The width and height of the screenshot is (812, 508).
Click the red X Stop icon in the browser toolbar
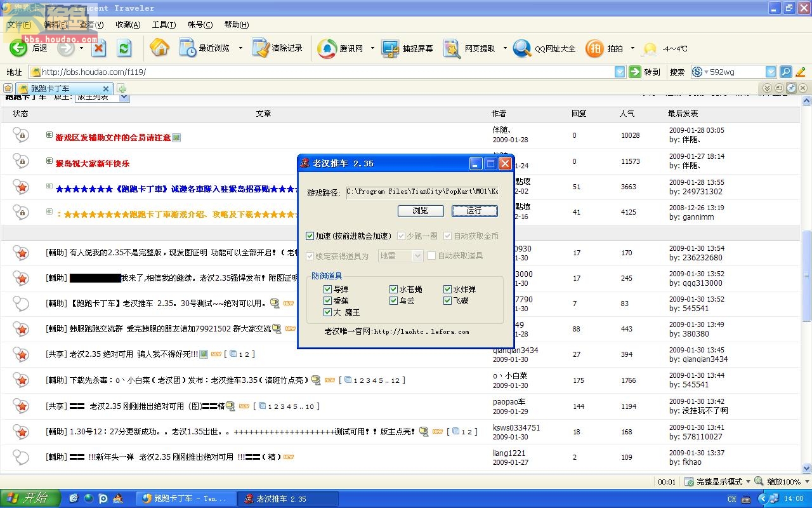(99, 48)
